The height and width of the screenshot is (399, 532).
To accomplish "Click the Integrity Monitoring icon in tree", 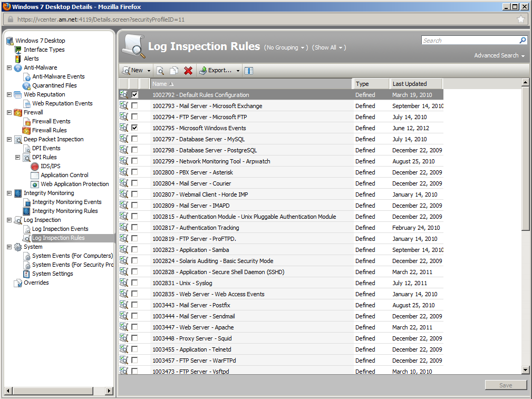I will (x=18, y=193).
